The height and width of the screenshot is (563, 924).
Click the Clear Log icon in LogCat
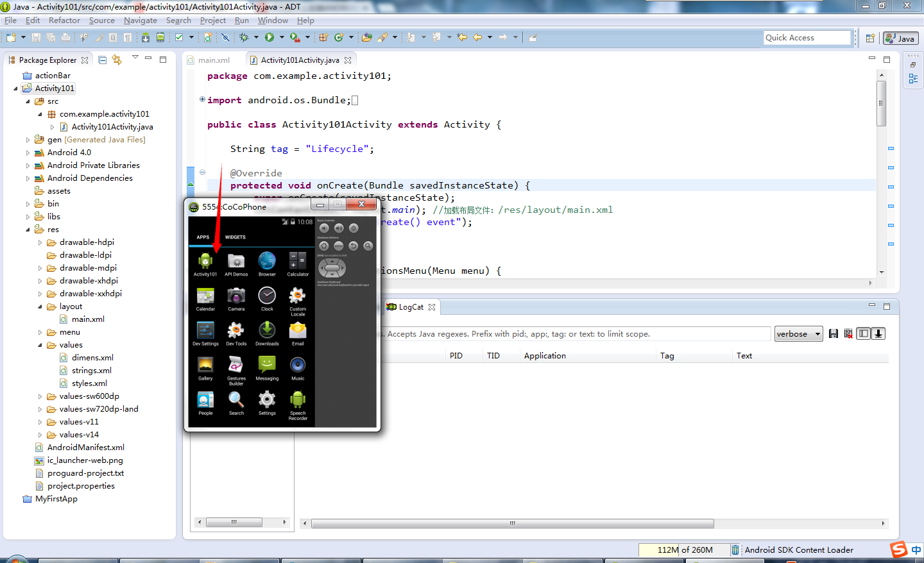pos(848,333)
